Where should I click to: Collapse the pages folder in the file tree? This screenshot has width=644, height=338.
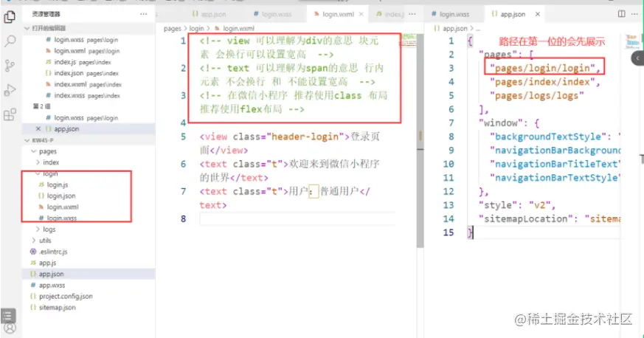pos(34,151)
